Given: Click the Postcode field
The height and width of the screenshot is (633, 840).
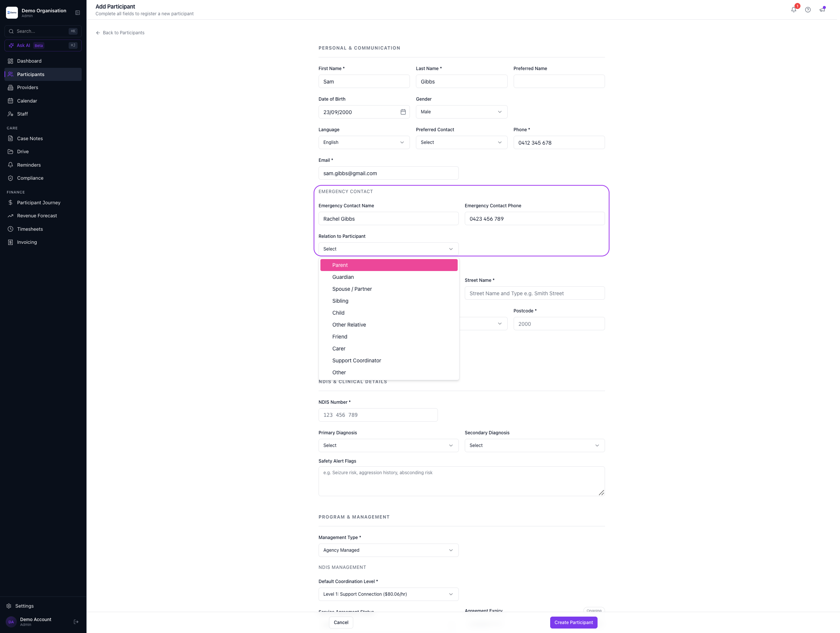Looking at the screenshot, I should 559,324.
